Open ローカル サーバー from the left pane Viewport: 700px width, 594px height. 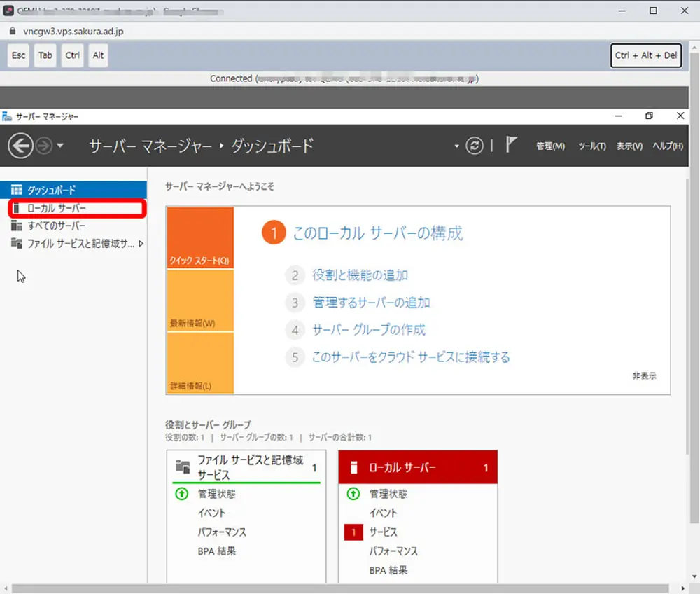coord(56,207)
